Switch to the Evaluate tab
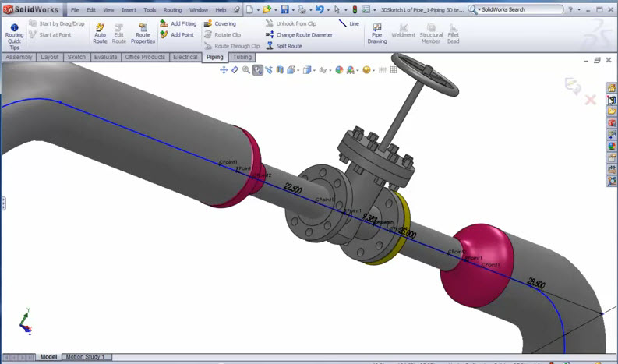The height and width of the screenshot is (364, 618). [x=106, y=57]
